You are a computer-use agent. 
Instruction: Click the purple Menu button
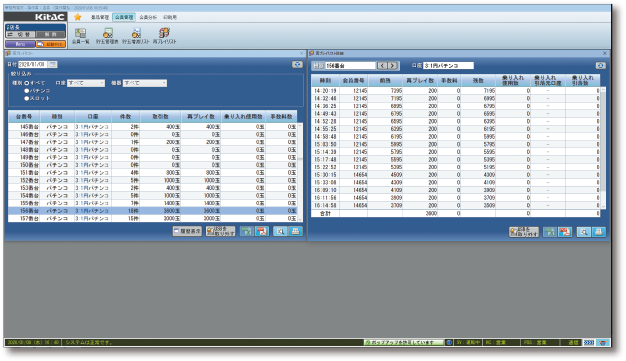(20, 44)
